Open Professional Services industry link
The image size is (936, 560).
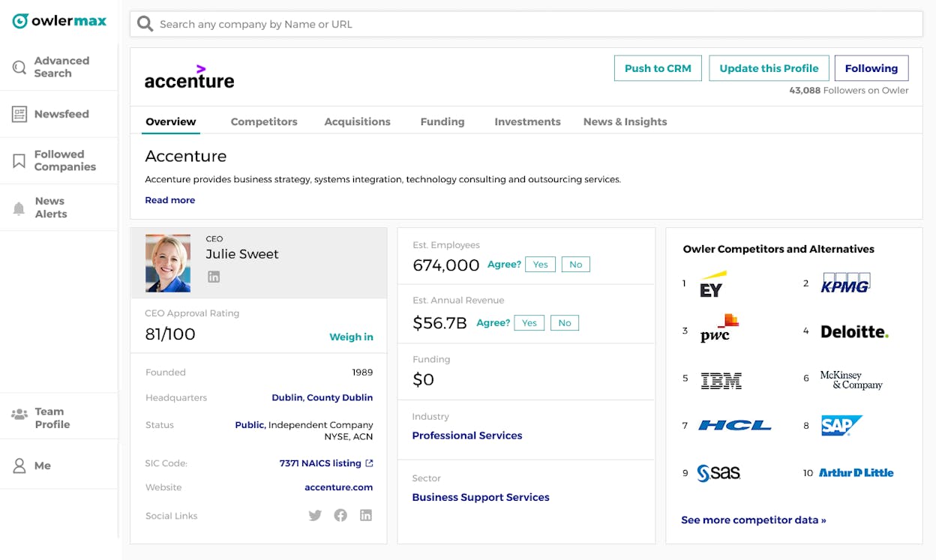click(x=467, y=436)
